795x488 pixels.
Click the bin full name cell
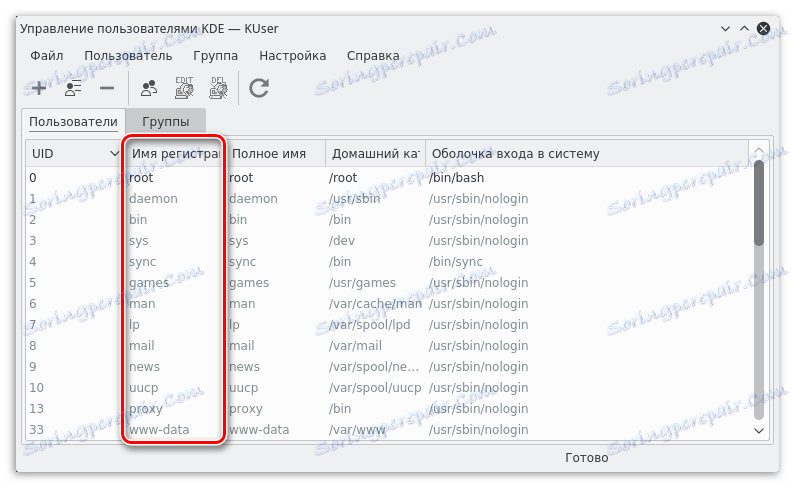tap(275, 220)
